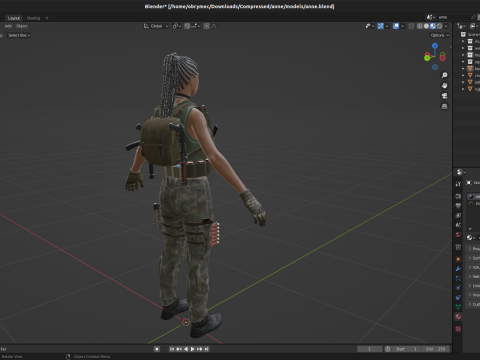Open the properties editor type dropdown
The image size is (480, 360).
(461, 172)
